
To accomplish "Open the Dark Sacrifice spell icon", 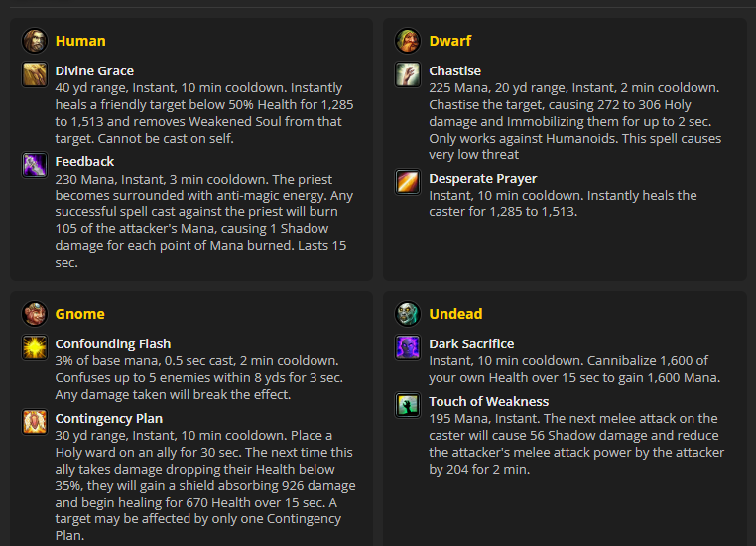I will click(408, 347).
